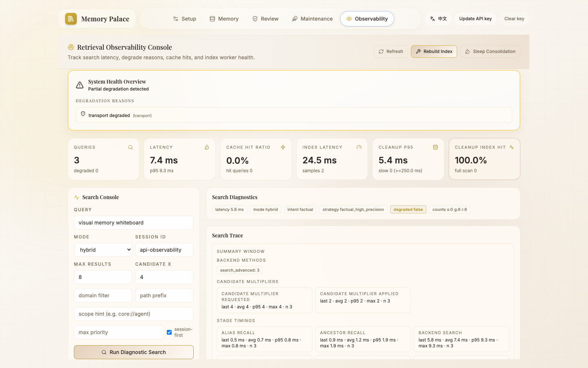Viewport: 588px width, 368px height.
Task: Toggle the session-first checkbox
Action: click(x=169, y=332)
